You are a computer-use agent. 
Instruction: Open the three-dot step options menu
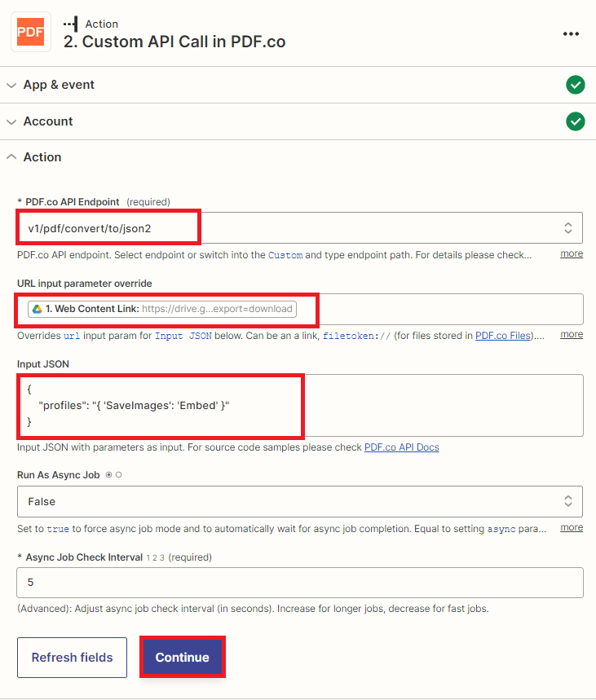(571, 33)
